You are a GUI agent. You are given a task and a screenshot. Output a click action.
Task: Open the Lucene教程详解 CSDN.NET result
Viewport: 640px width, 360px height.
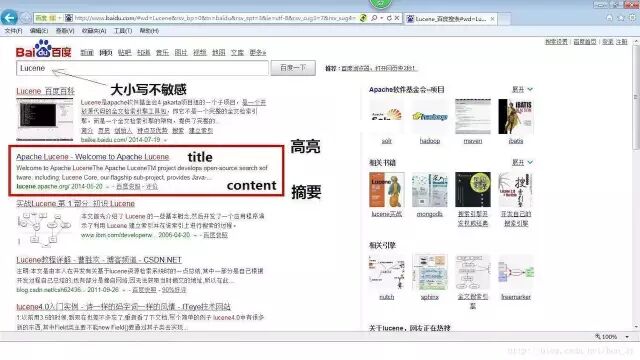pyautogui.click(x=99, y=260)
